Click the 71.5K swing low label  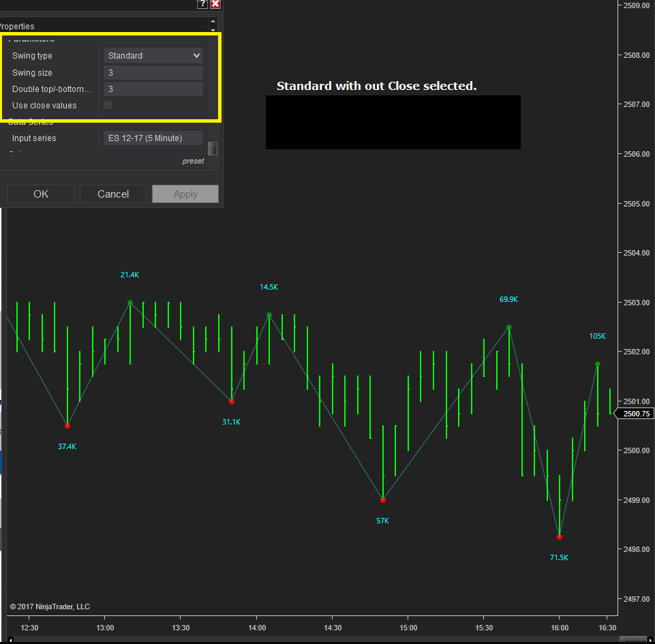[x=560, y=557]
